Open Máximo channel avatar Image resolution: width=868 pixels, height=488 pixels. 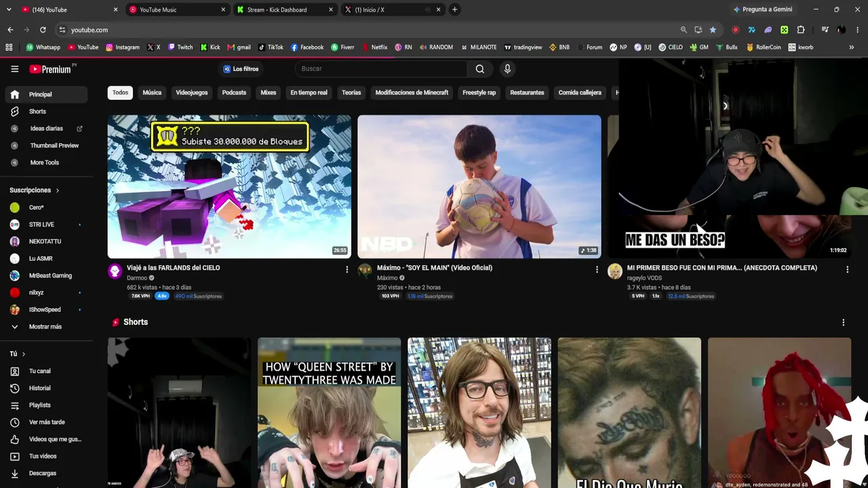(x=365, y=272)
